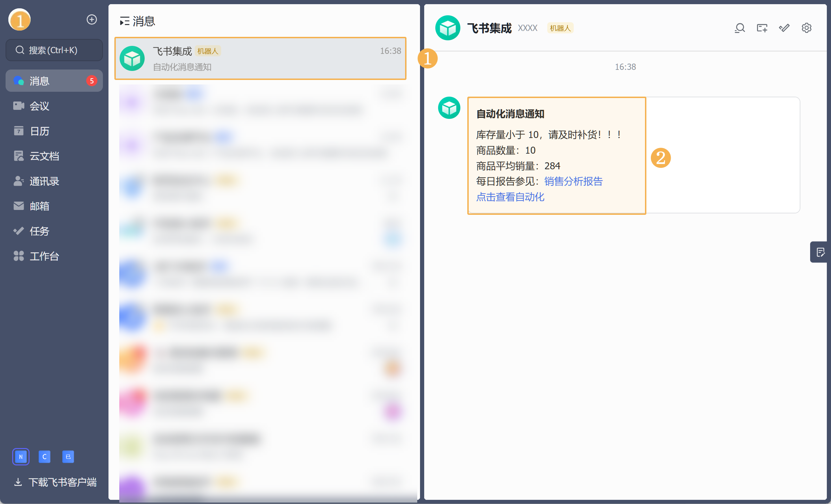Click the 点击查看自动化 link
Image resolution: width=831 pixels, height=504 pixels.
(x=510, y=197)
